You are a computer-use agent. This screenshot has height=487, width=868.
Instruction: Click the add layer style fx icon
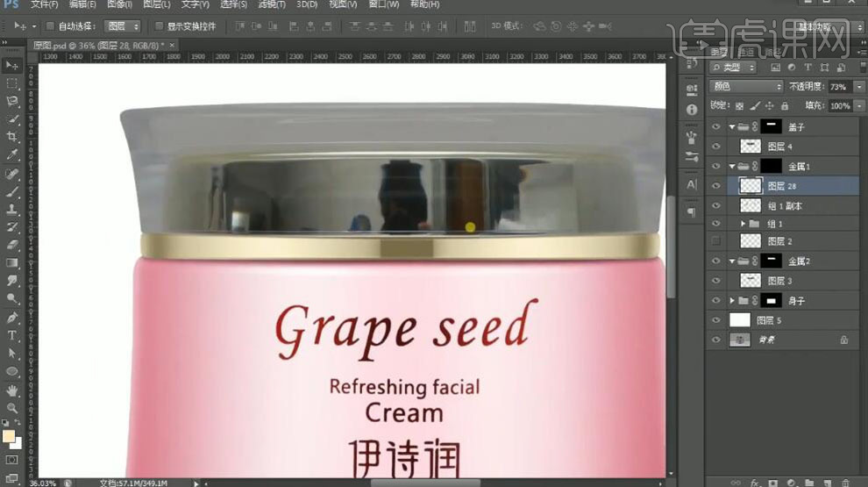[755, 483]
